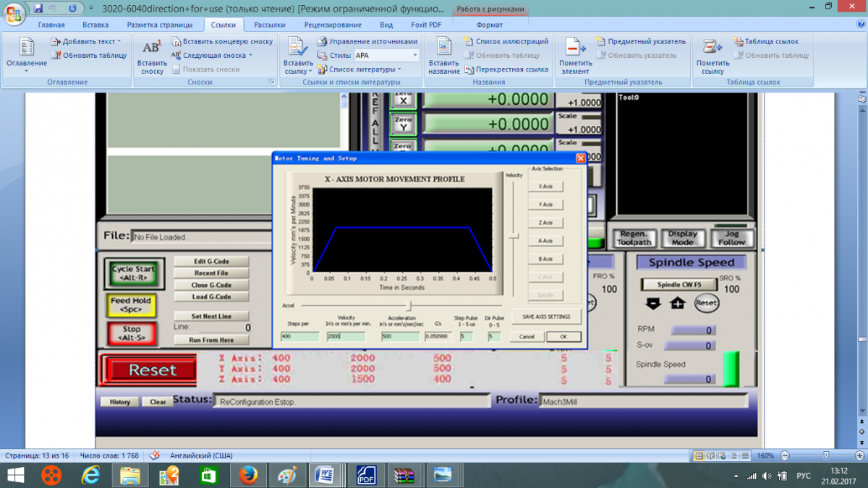Viewport: 868px width, 488px height.
Task: Open Paint from the Windows taskbar
Action: pyautogui.click(x=286, y=475)
